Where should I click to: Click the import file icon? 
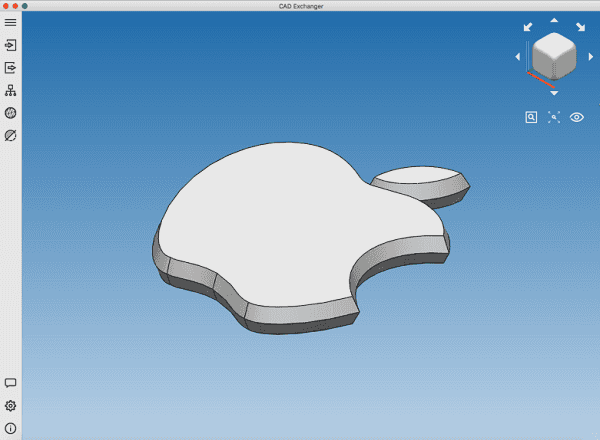tap(10, 45)
